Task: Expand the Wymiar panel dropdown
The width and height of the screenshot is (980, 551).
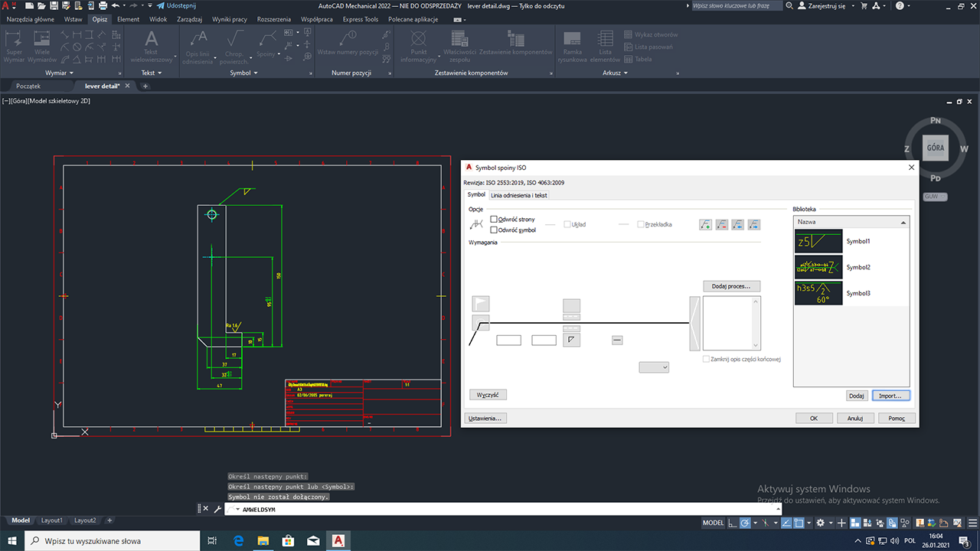Action: tap(59, 73)
